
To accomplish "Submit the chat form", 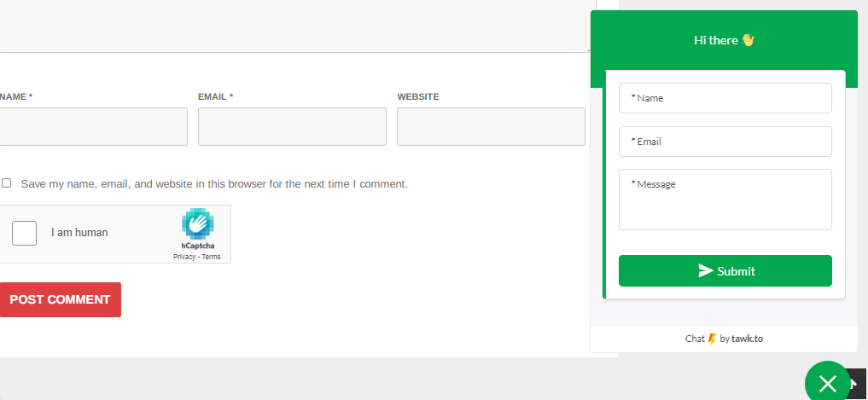I will pyautogui.click(x=725, y=271).
